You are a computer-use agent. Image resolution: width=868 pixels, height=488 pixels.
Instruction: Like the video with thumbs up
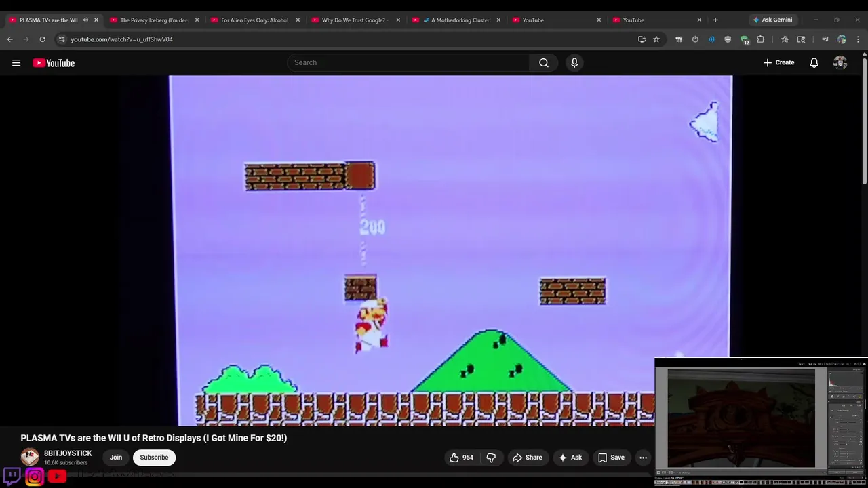click(x=461, y=457)
